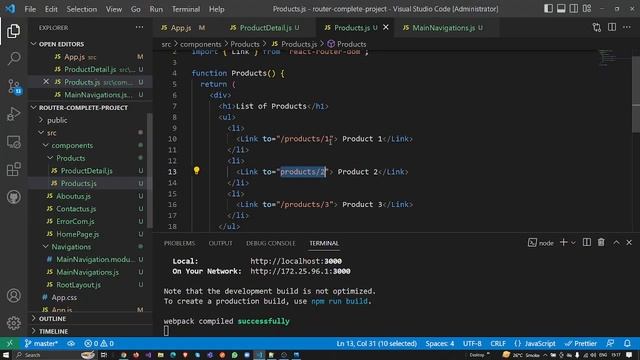
Task: Open the Remote Explorer view
Action: [13, 142]
